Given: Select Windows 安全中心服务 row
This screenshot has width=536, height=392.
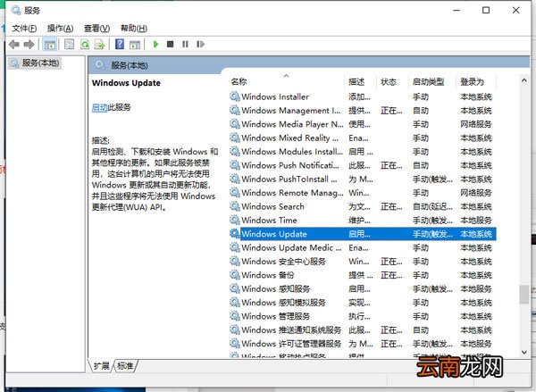Looking at the screenshot, I should coord(363,262).
